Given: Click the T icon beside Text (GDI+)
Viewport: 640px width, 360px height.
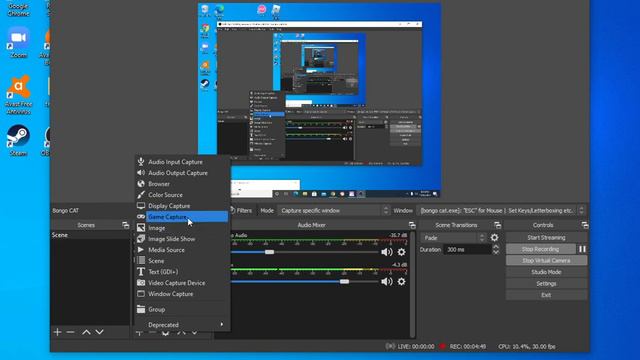Looking at the screenshot, I should point(141,271).
